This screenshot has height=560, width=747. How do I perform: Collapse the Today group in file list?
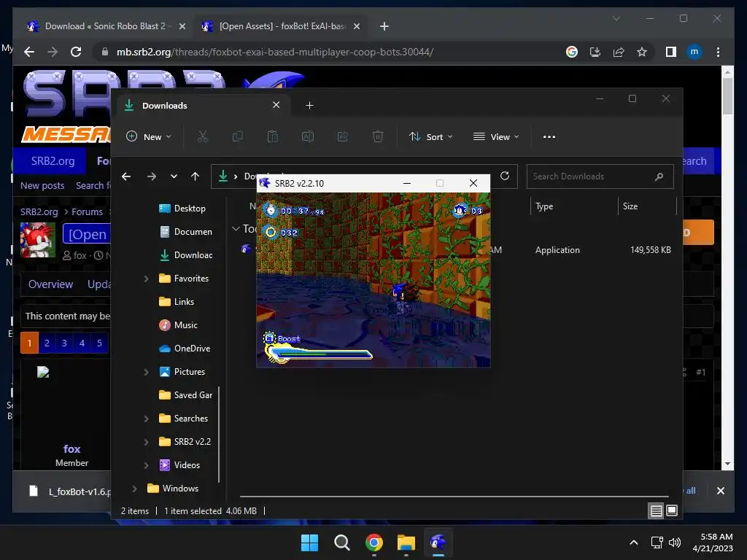pyautogui.click(x=236, y=229)
